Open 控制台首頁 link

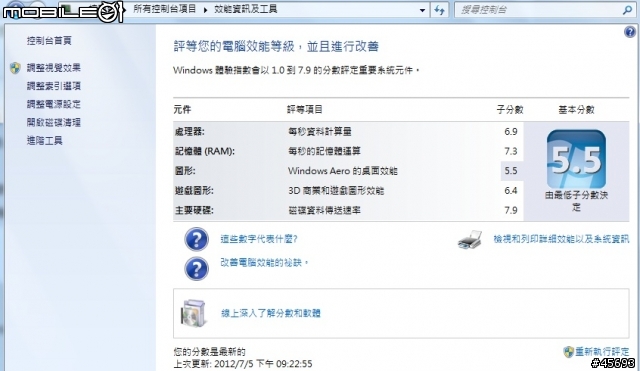coord(49,40)
